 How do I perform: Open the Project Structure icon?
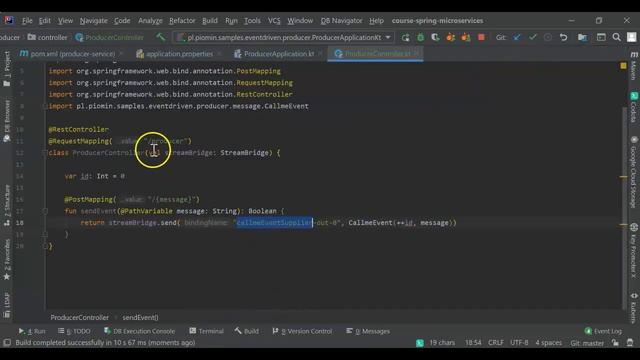tap(582, 38)
